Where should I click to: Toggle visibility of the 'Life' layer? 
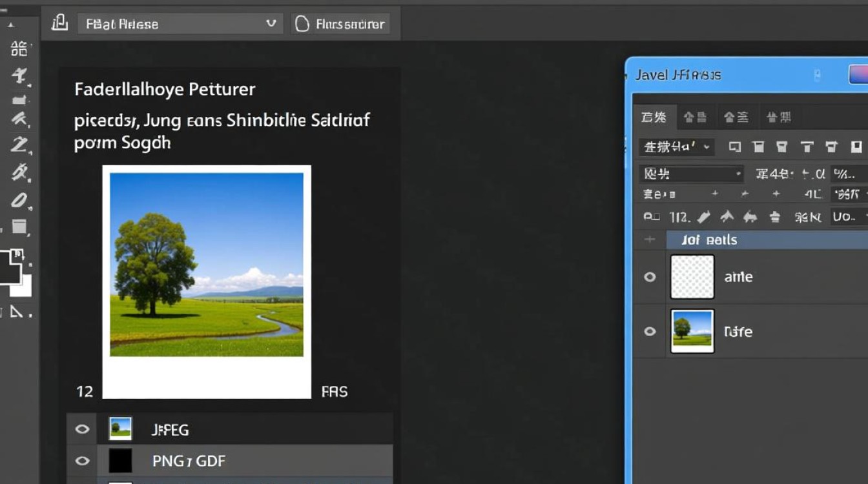(649, 331)
